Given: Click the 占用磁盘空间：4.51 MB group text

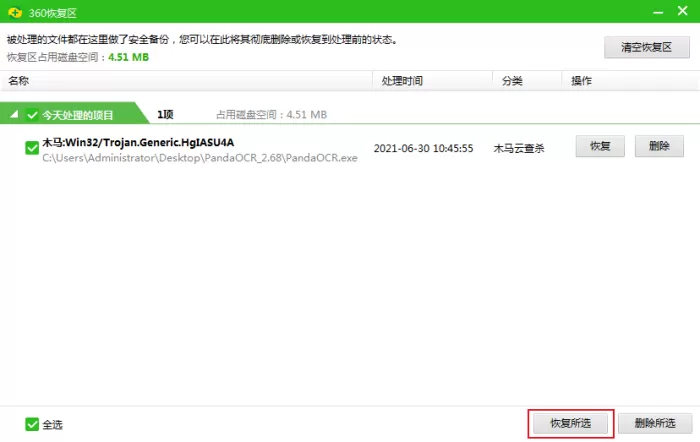Looking at the screenshot, I should [271, 115].
